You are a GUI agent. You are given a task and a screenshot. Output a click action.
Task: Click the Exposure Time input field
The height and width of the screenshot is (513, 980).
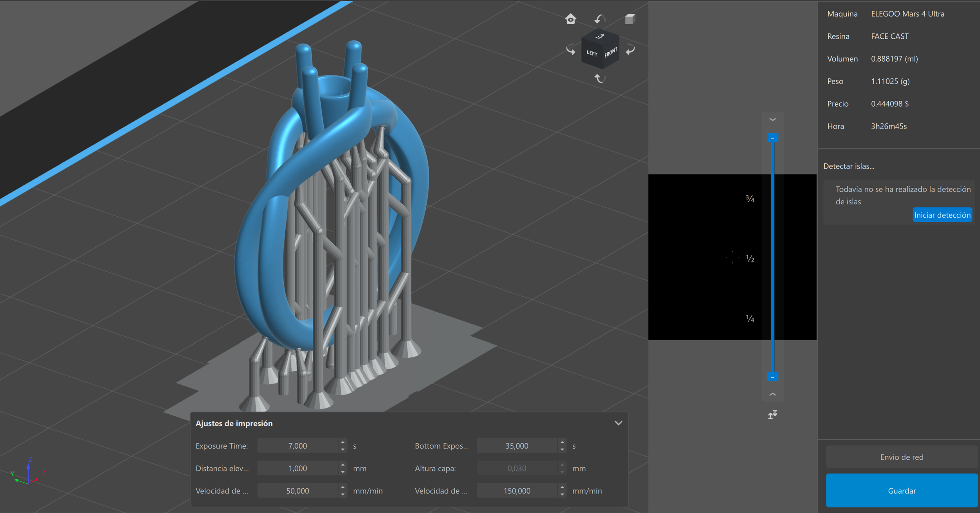(x=298, y=446)
